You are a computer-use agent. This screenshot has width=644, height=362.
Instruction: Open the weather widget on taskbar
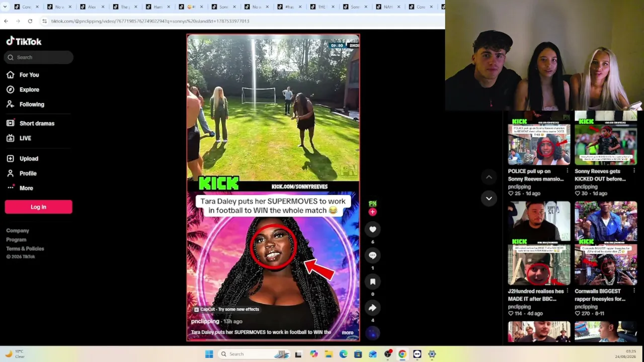click(x=14, y=354)
